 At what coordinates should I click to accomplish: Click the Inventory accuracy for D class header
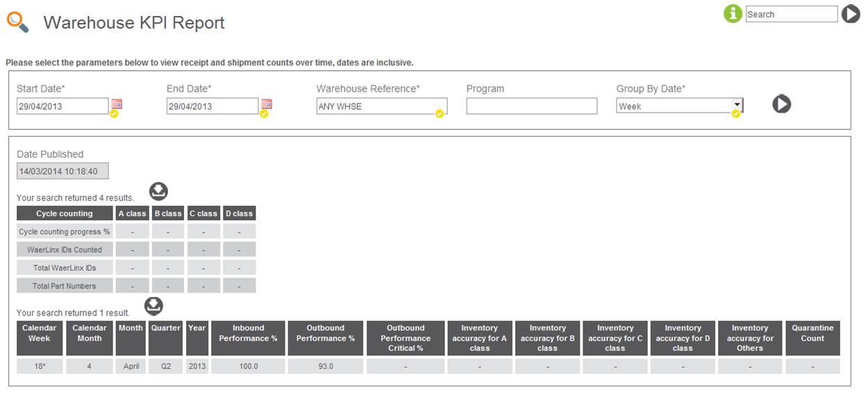683,338
